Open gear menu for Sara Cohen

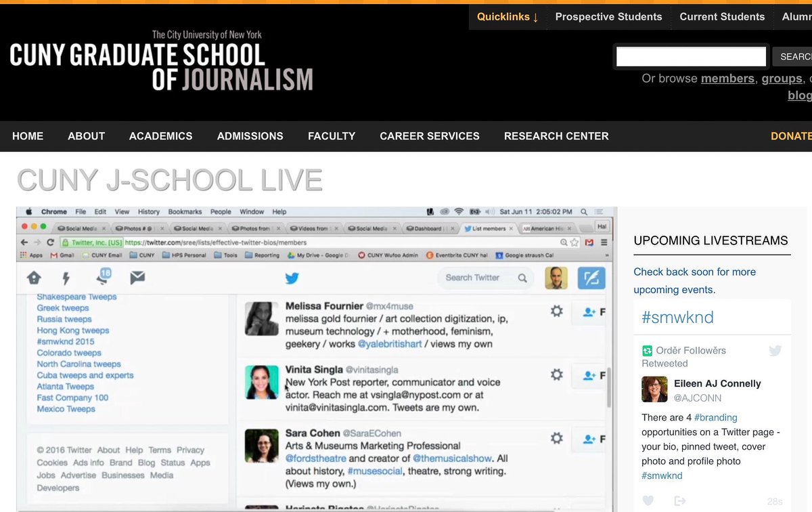pos(557,438)
